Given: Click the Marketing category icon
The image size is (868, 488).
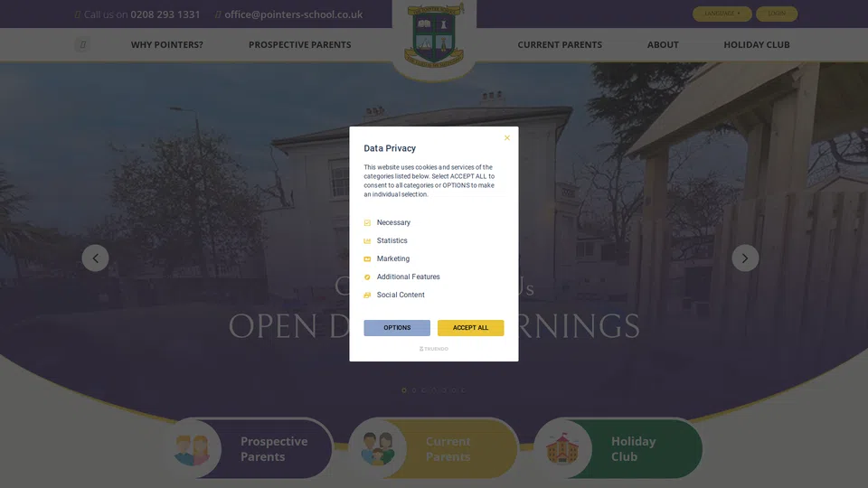Looking at the screenshot, I should coord(367,259).
